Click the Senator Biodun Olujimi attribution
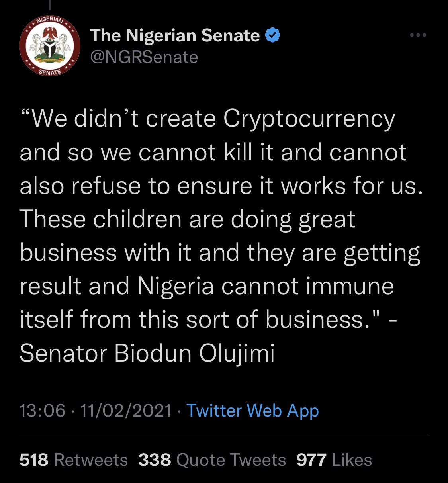The height and width of the screenshot is (483, 448). click(147, 353)
